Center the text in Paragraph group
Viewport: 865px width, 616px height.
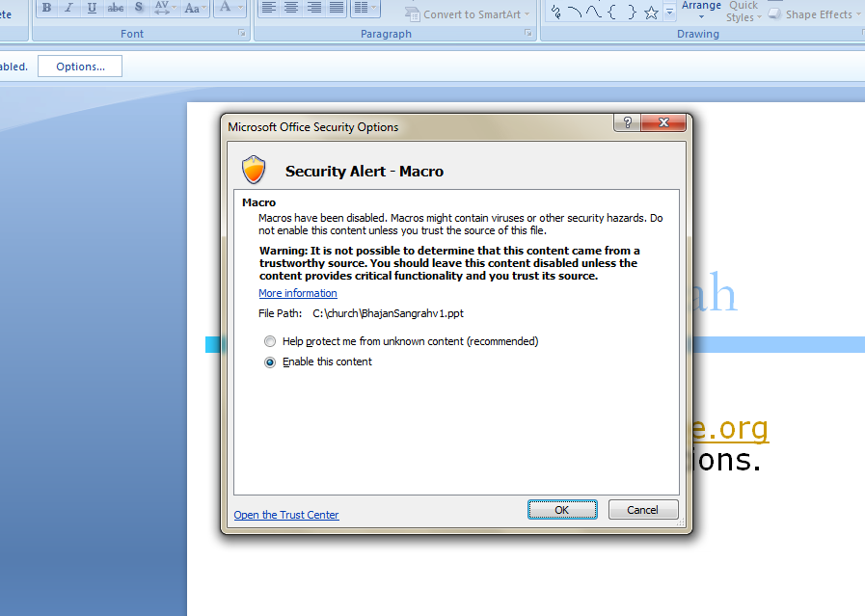[291, 8]
